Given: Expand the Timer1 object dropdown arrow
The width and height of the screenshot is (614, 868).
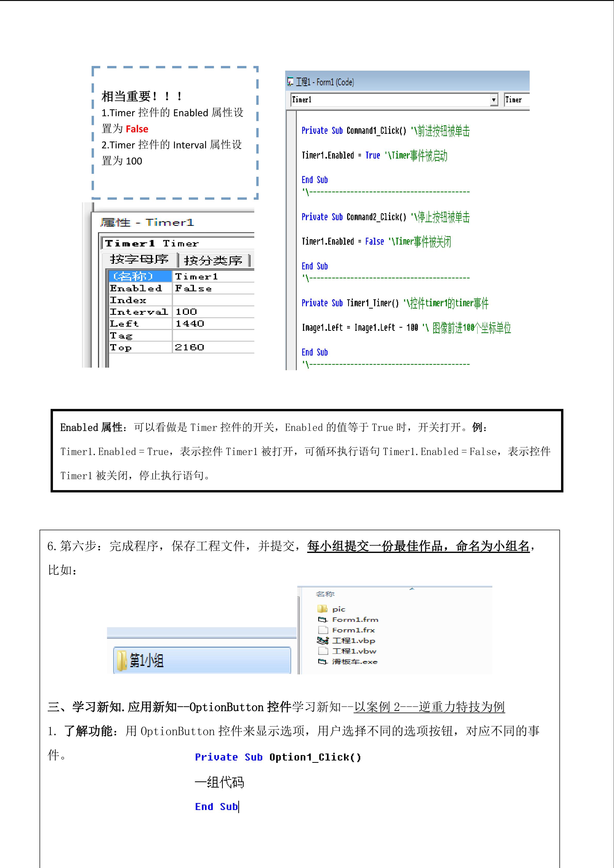Looking at the screenshot, I should 493,100.
